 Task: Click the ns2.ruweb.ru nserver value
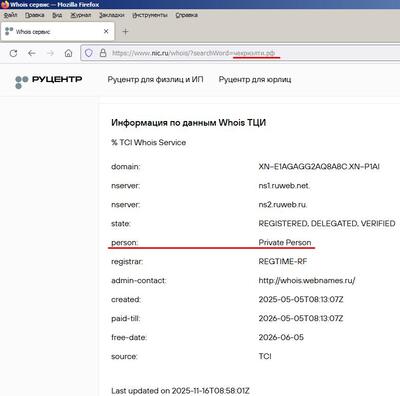(x=283, y=205)
